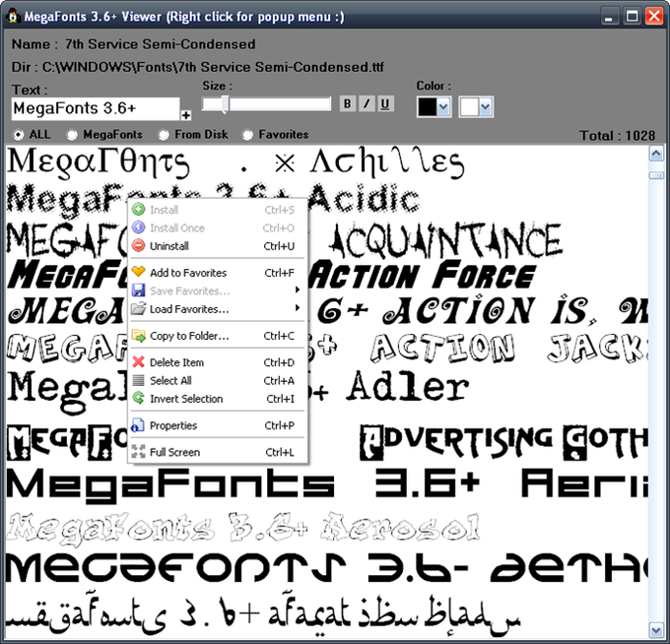The image size is (670, 644).
Task: Choose Delete Item in the popup menu
Action: click(218, 362)
